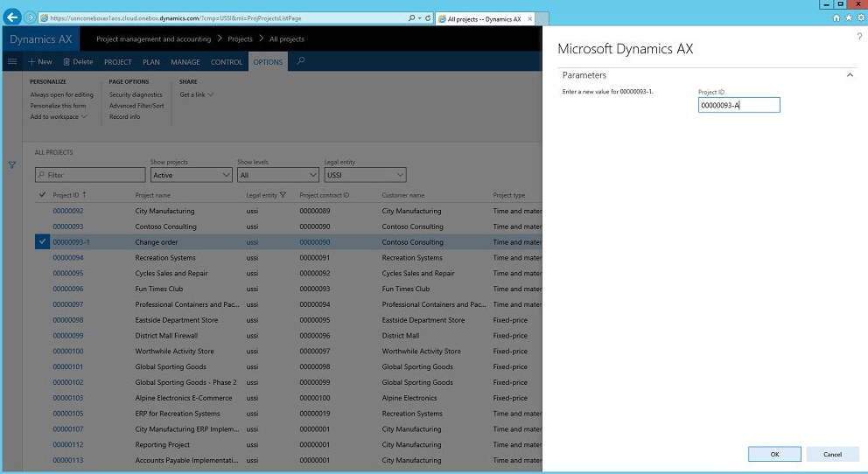Switch to the MANAGE tab
Screen dimensions: 868x474
pyautogui.click(x=185, y=62)
